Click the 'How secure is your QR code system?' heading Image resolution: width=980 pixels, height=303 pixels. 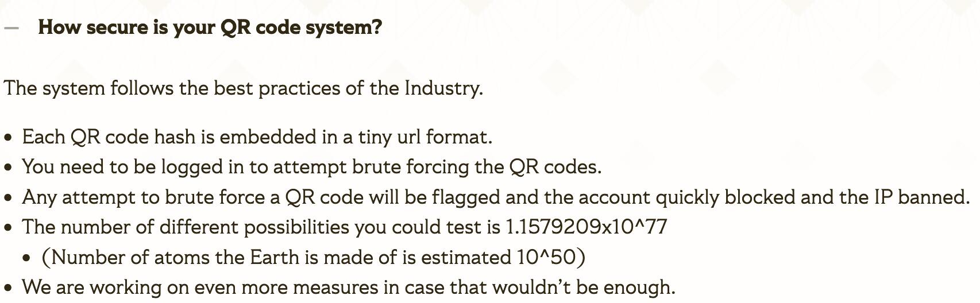(210, 28)
